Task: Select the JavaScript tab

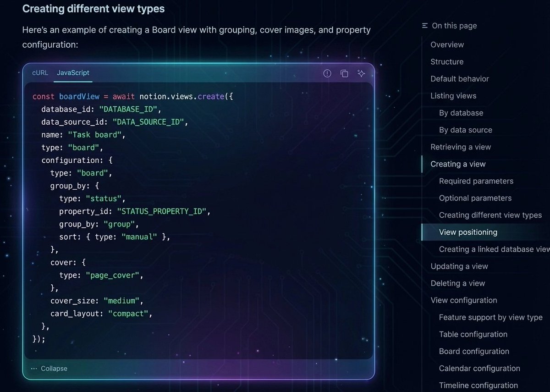Action: [x=73, y=72]
